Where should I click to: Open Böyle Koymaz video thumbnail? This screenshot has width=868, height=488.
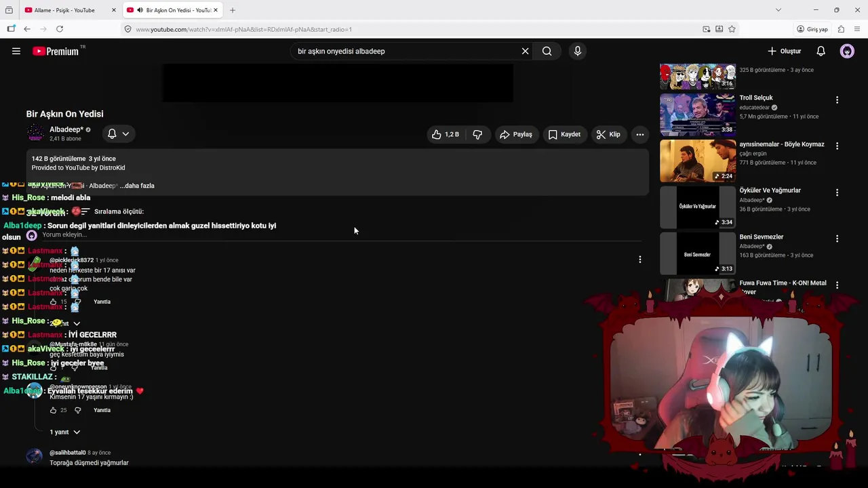(x=698, y=161)
